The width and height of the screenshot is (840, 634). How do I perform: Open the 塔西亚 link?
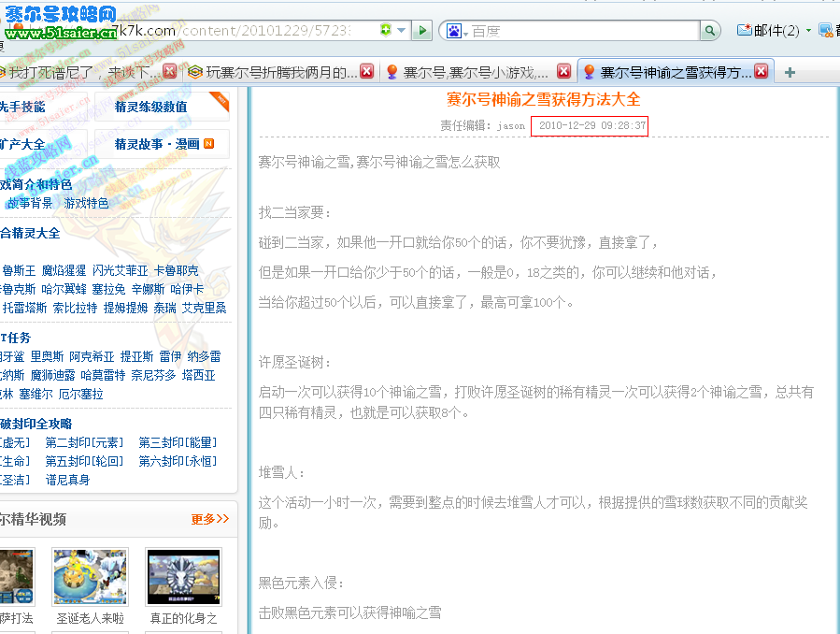[198, 376]
